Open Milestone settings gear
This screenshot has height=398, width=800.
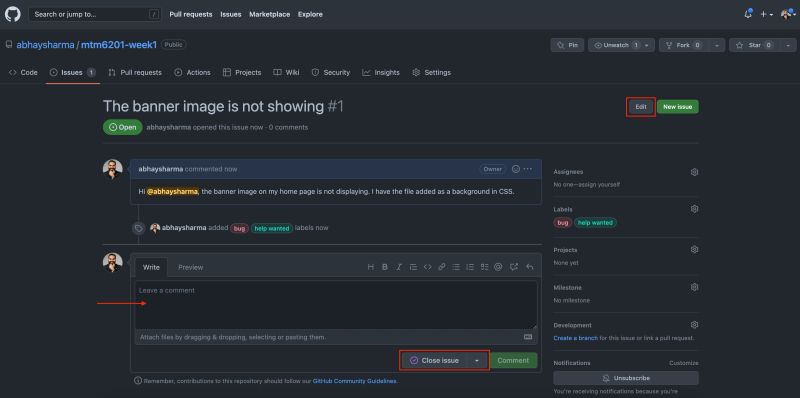(694, 287)
